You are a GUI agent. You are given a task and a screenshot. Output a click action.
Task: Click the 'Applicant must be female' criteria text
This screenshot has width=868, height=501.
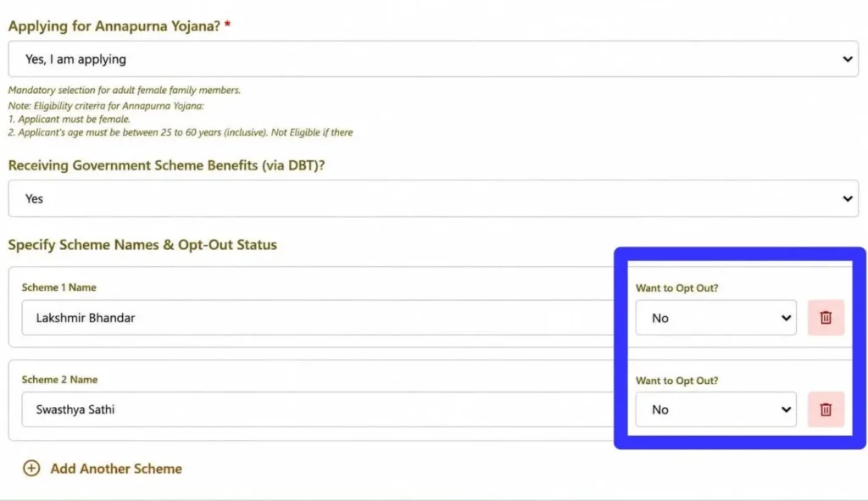click(70, 119)
